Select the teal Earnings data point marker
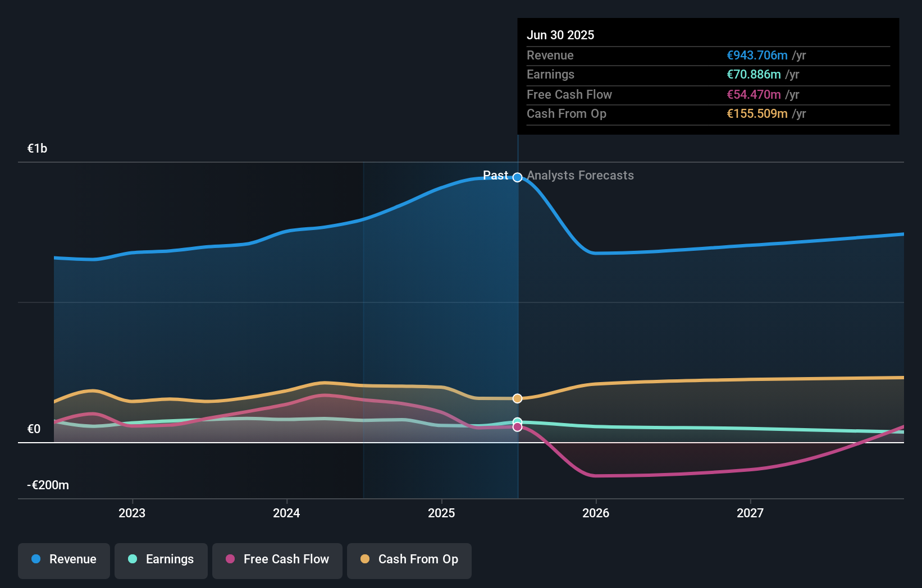The height and width of the screenshot is (588, 922). [x=517, y=422]
